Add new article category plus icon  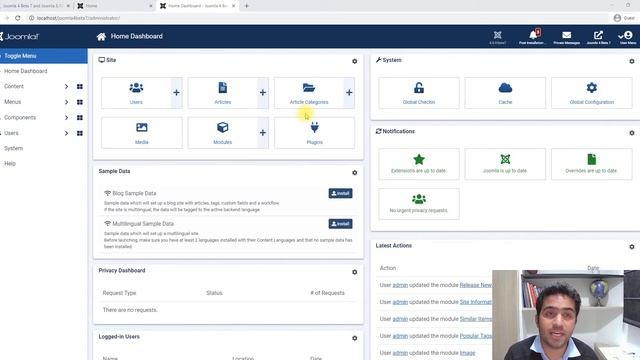click(x=349, y=93)
